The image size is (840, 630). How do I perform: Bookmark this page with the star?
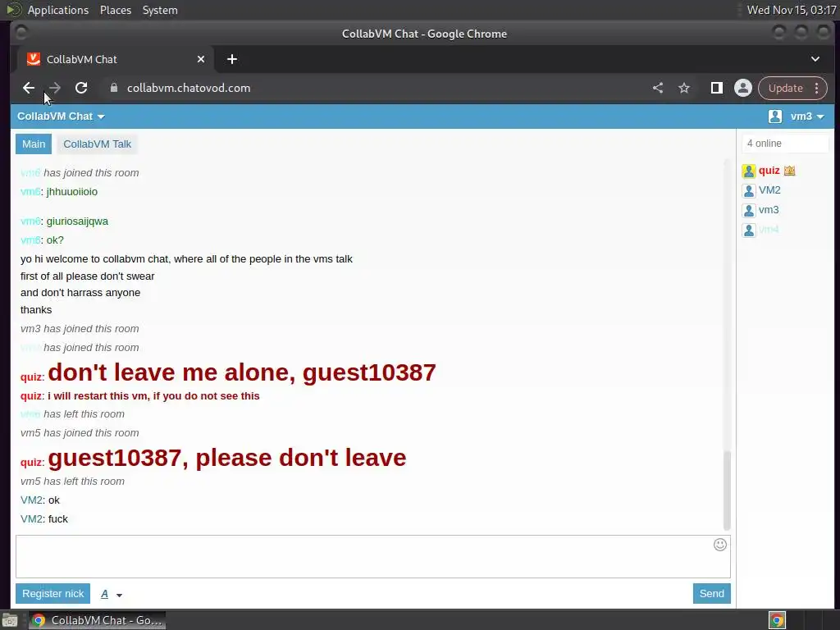pyautogui.click(x=684, y=88)
